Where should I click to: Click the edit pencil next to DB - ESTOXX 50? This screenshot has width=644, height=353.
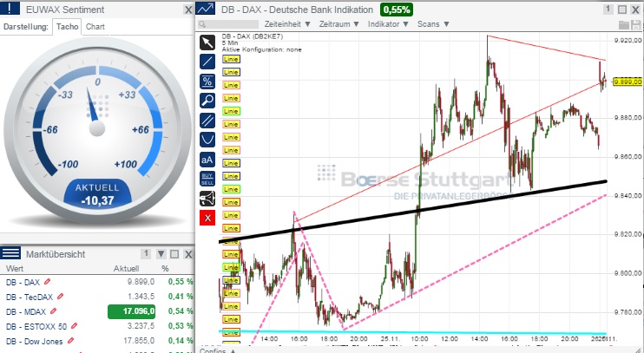click(74, 326)
